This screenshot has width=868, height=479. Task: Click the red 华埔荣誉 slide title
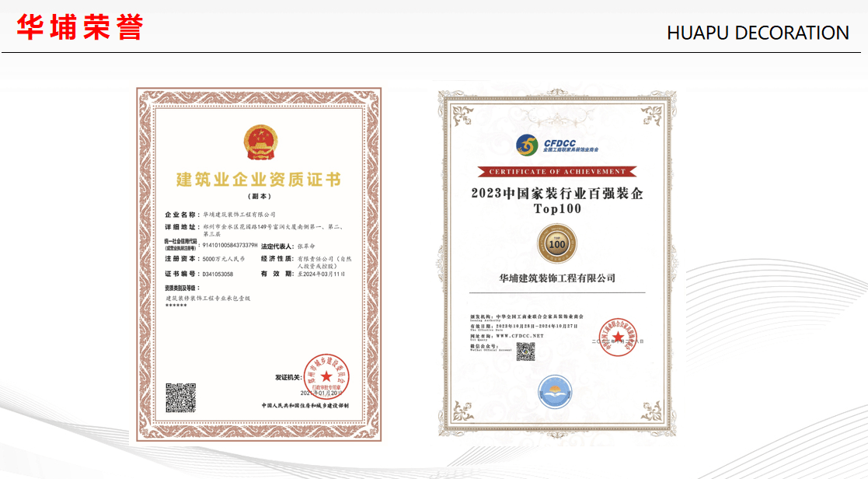pos(80,27)
